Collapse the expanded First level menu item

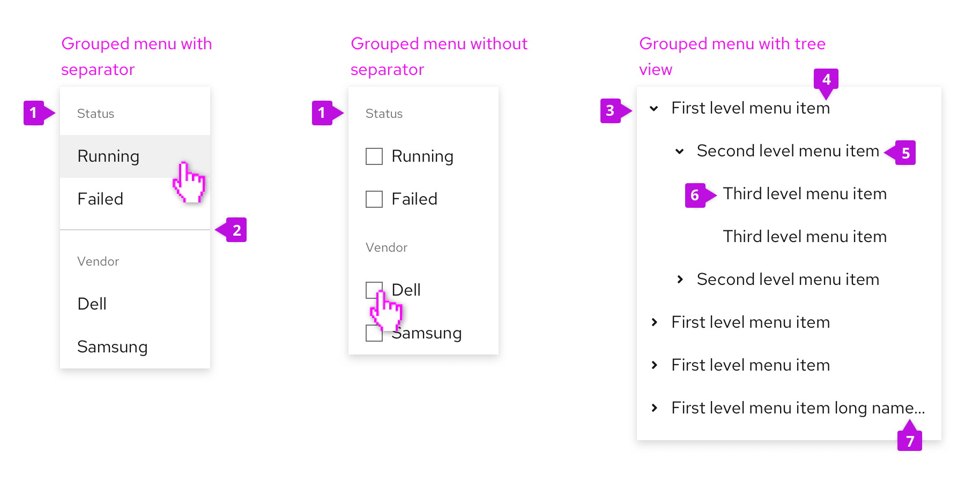pos(654,109)
